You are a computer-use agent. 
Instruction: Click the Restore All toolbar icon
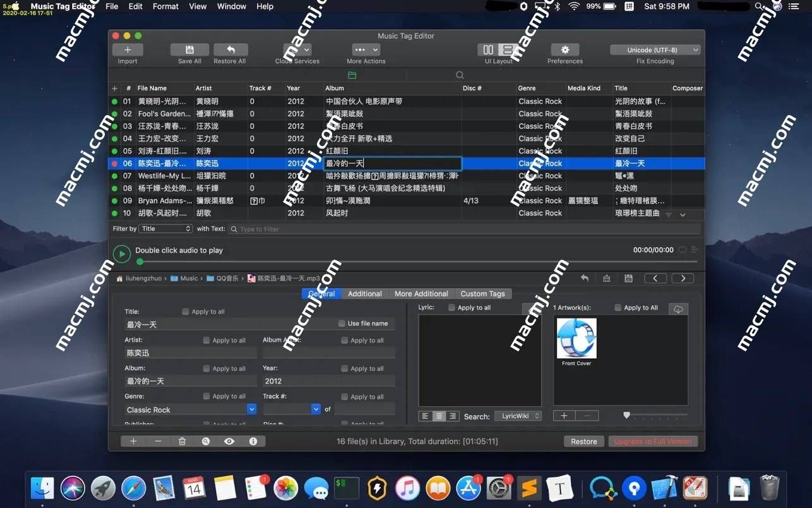pyautogui.click(x=230, y=50)
